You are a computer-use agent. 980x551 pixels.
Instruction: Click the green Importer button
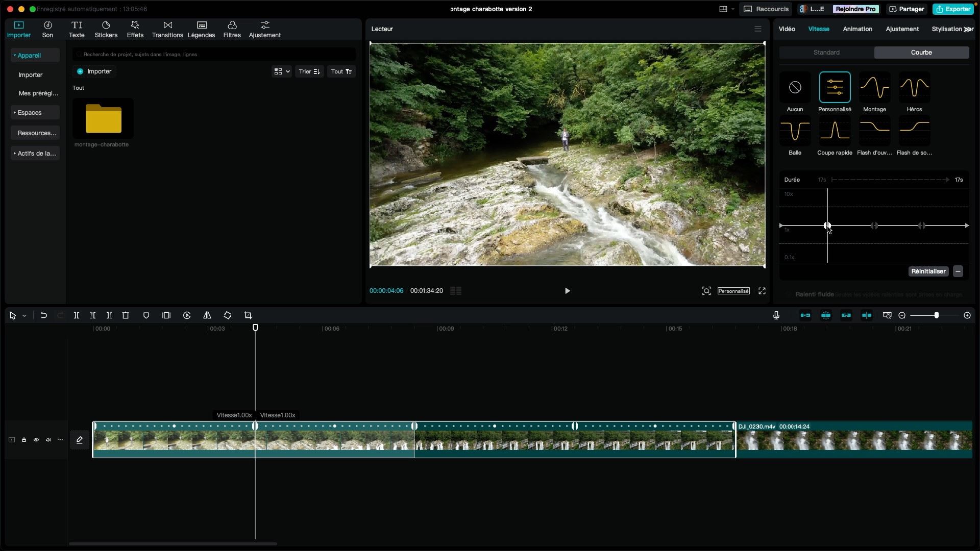point(94,71)
